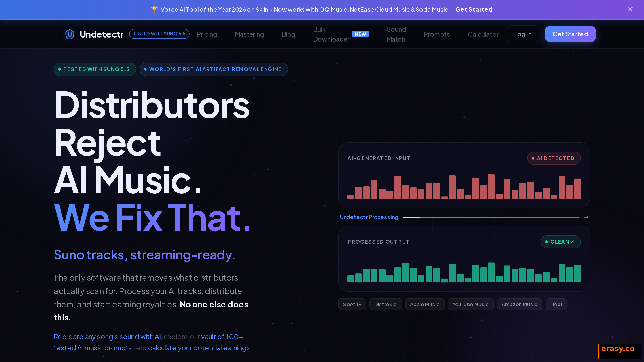This screenshot has width=644, height=362.
Task: Click the trophy icon in the banner
Action: click(155, 9)
